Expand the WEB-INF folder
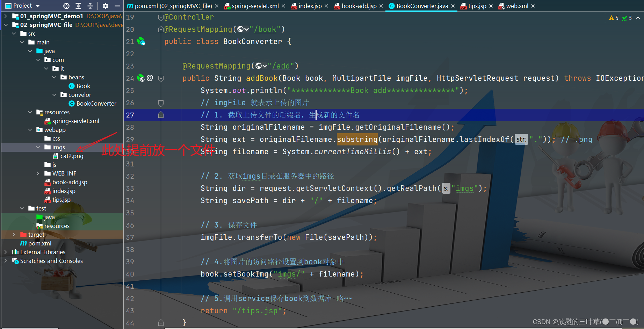Viewport: 644px width, 329px height. click(x=38, y=173)
